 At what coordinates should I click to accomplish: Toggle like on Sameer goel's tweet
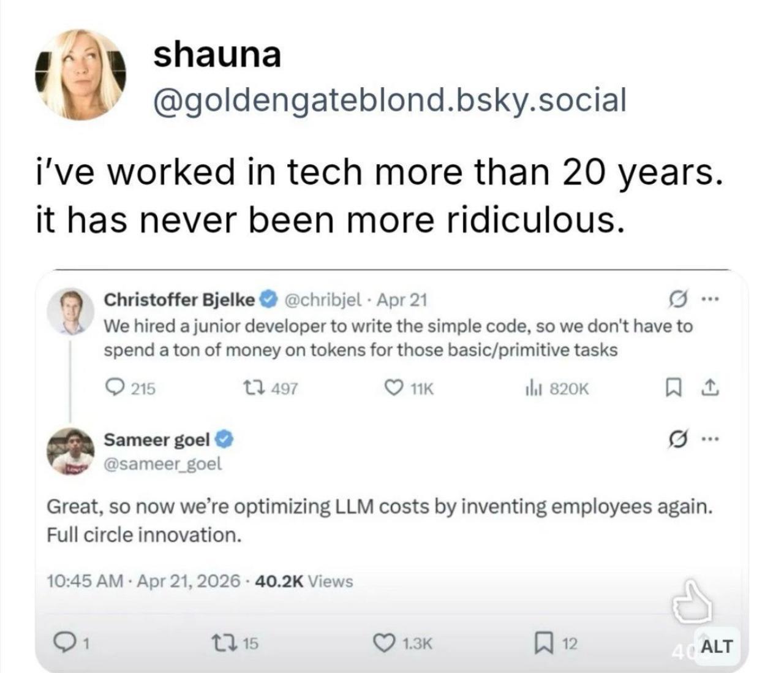pos(384,643)
